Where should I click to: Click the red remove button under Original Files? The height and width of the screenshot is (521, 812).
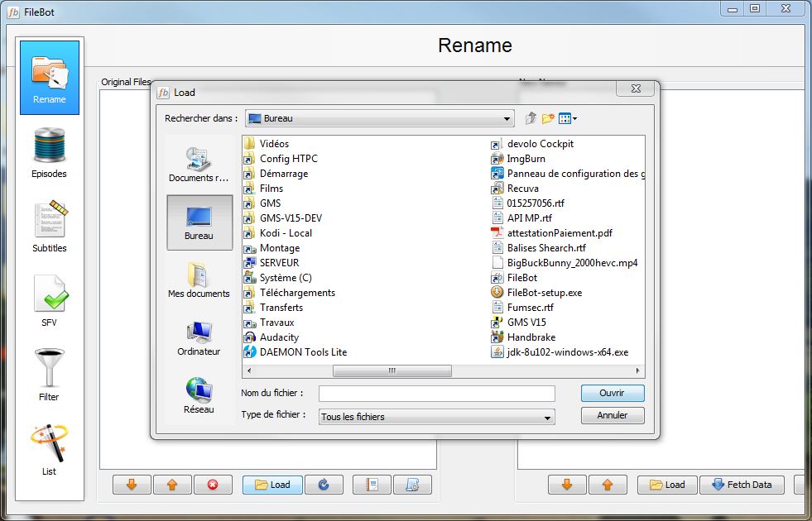pyautogui.click(x=213, y=485)
